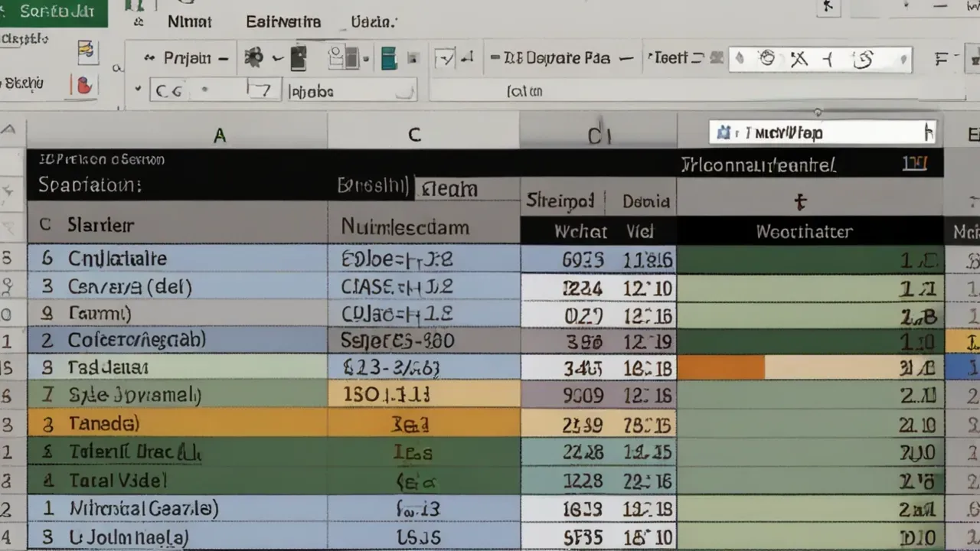Viewport: 980px width, 551px height.
Task: Expand the white toolbar's end arrow
Action: (904, 59)
